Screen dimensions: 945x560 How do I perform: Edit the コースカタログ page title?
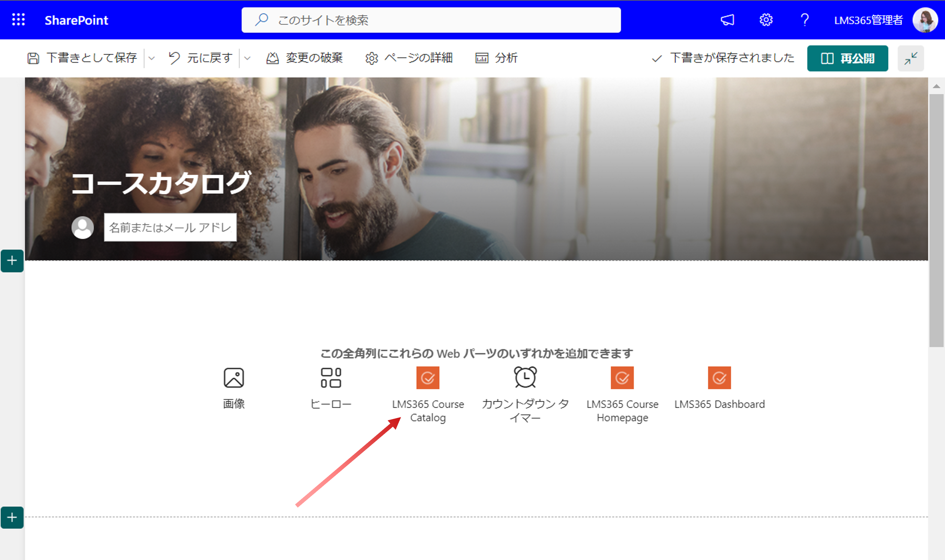pyautogui.click(x=161, y=183)
